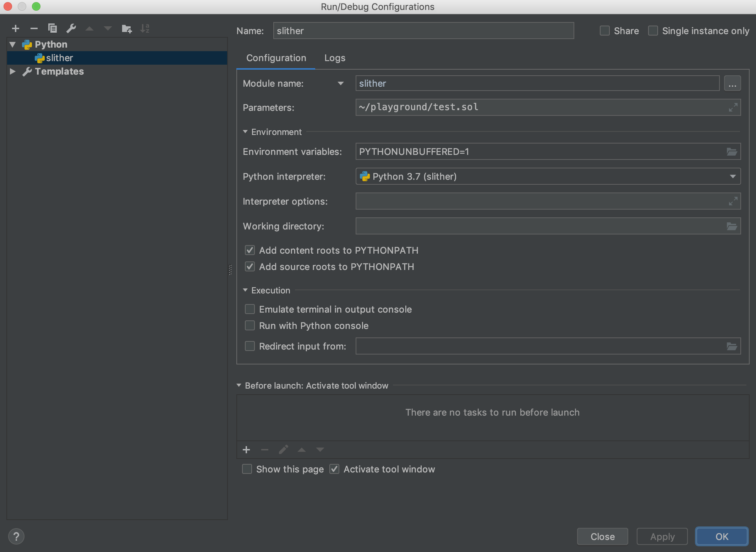Remove the selected configuration

(34, 28)
